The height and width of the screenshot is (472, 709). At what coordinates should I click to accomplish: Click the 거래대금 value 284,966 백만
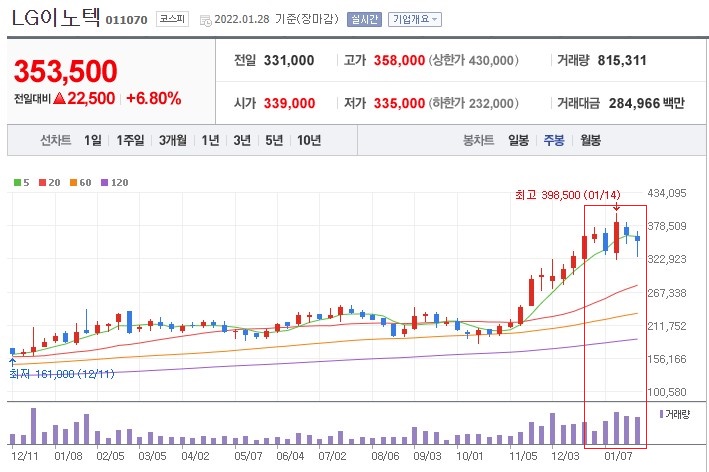click(647, 103)
